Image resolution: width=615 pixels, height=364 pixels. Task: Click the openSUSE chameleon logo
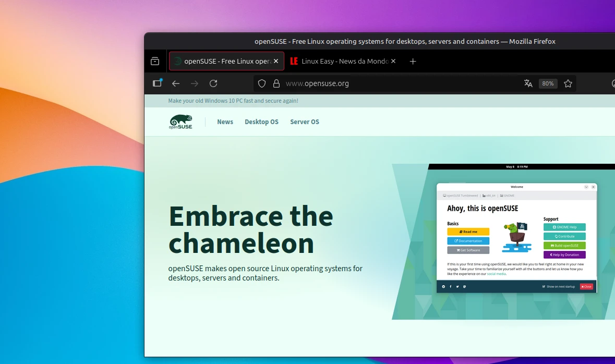point(180,121)
